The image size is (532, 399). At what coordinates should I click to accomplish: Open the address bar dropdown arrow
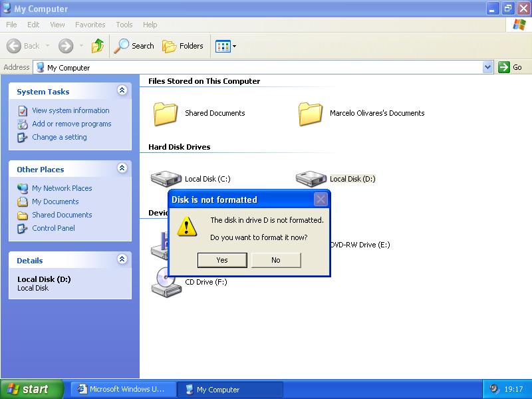click(487, 67)
